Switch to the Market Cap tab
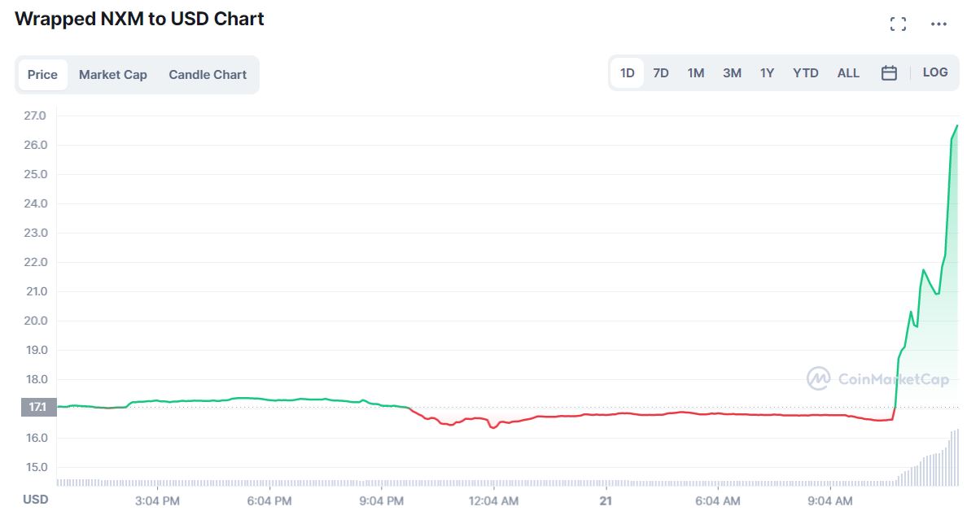980x511 pixels. pyautogui.click(x=113, y=75)
